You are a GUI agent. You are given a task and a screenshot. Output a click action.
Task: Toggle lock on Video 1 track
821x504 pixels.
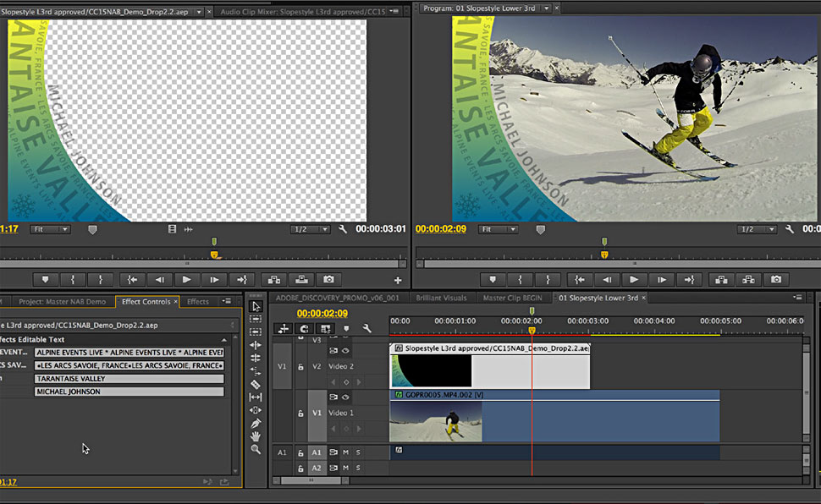click(x=300, y=414)
